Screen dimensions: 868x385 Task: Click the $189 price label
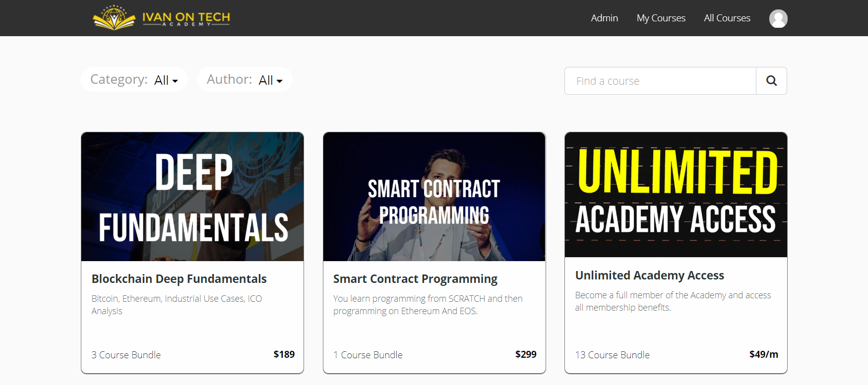click(284, 354)
